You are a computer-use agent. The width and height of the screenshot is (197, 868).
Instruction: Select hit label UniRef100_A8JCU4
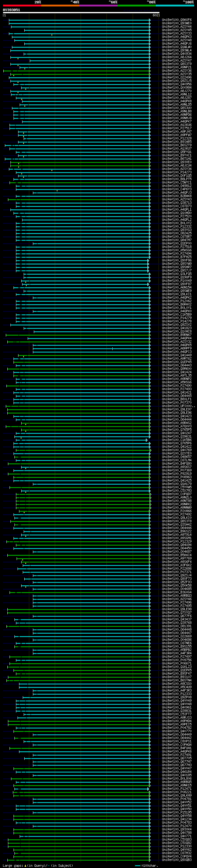point(176,165)
